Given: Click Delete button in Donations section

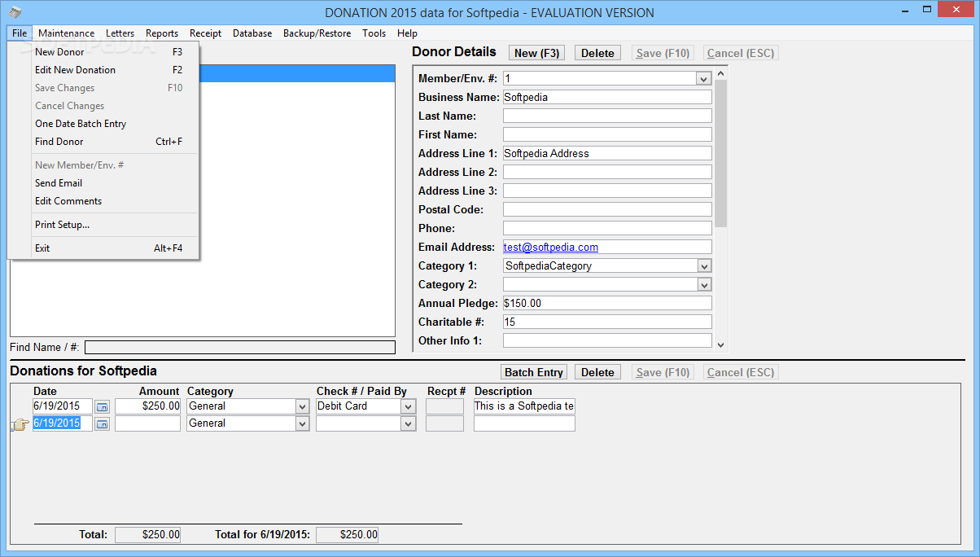Looking at the screenshot, I should [597, 372].
